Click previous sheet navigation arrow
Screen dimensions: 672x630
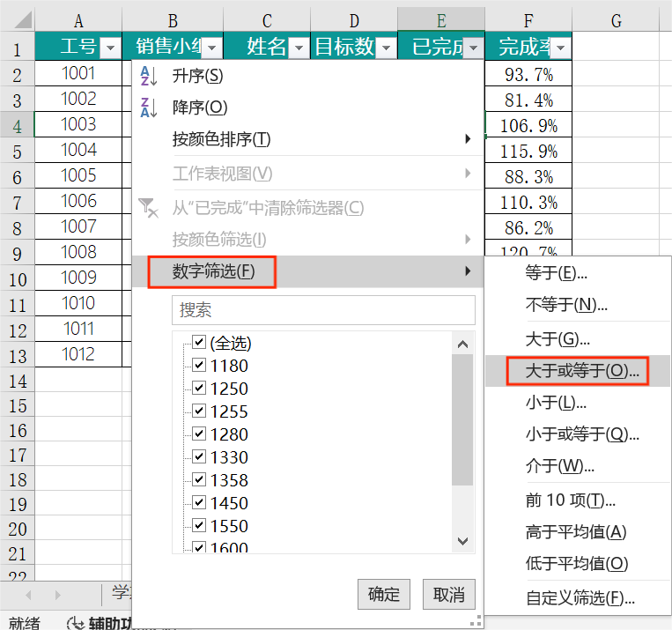pyautogui.click(x=27, y=595)
